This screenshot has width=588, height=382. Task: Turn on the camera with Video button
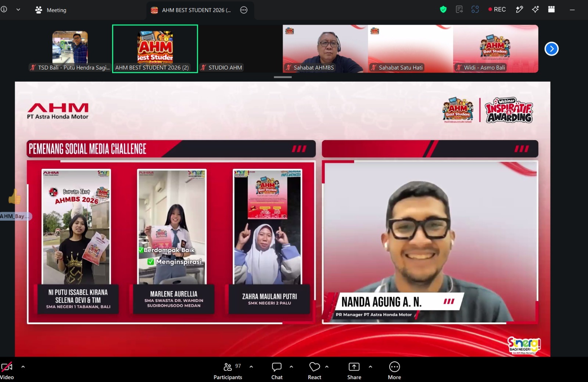pyautogui.click(x=7, y=371)
